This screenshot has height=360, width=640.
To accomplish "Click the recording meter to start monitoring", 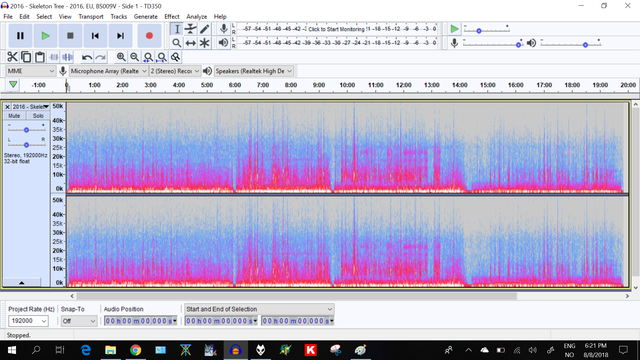I will [337, 29].
